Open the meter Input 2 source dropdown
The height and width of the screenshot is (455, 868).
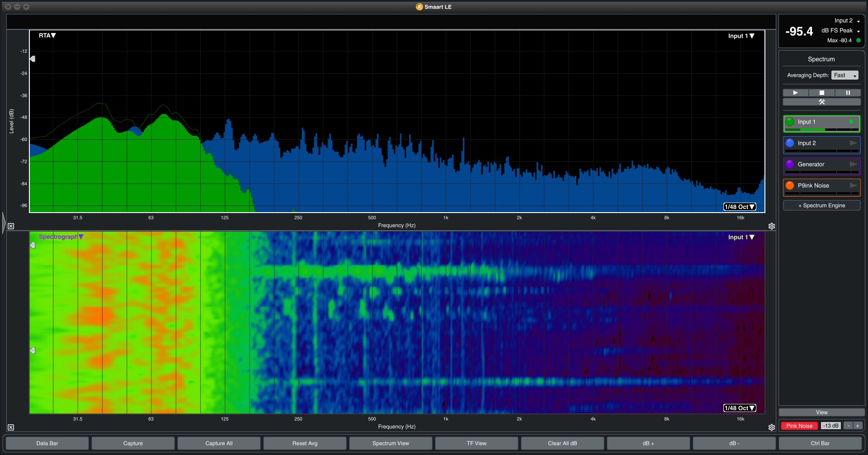coord(847,21)
